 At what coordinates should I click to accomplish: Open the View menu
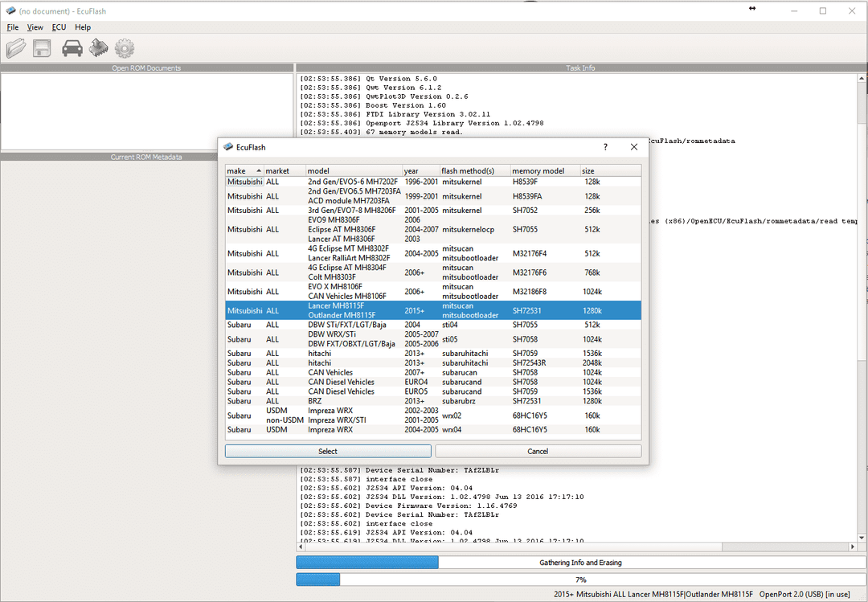[35, 27]
